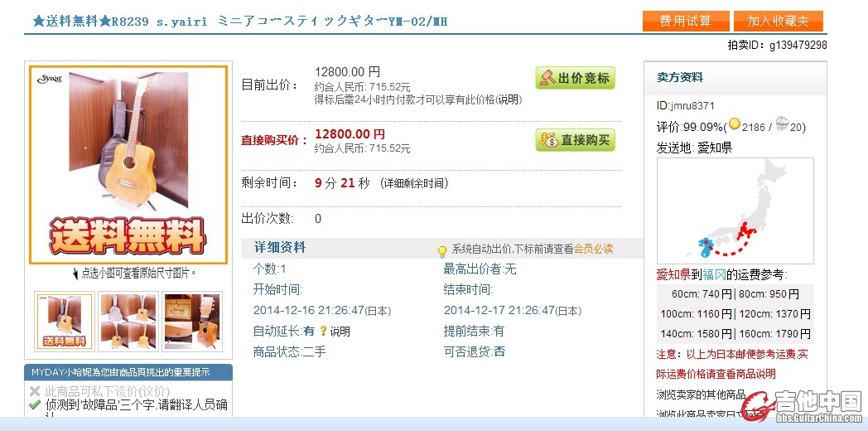The image size is (868, 431).
Task: Click the 120cm: 1370円 shipping rate
Action: tap(774, 314)
